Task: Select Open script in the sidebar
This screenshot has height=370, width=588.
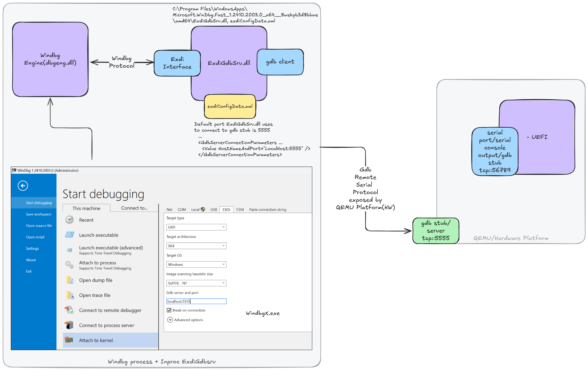Action: pos(34,237)
